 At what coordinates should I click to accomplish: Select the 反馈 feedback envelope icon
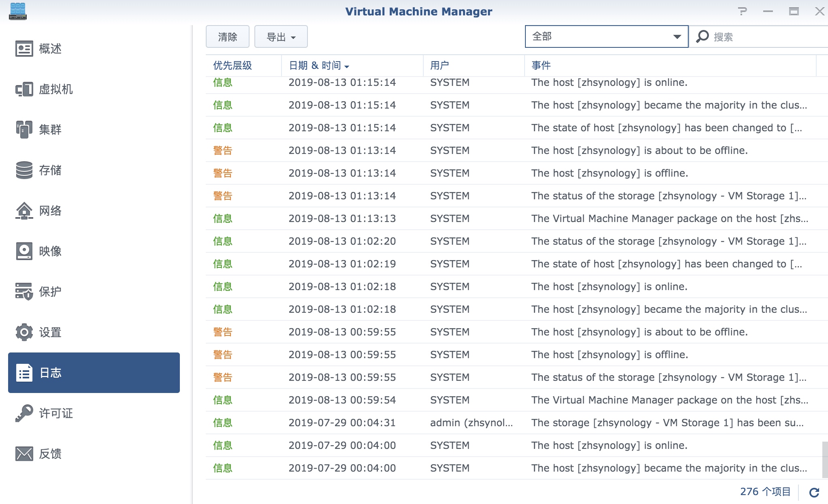coord(24,454)
